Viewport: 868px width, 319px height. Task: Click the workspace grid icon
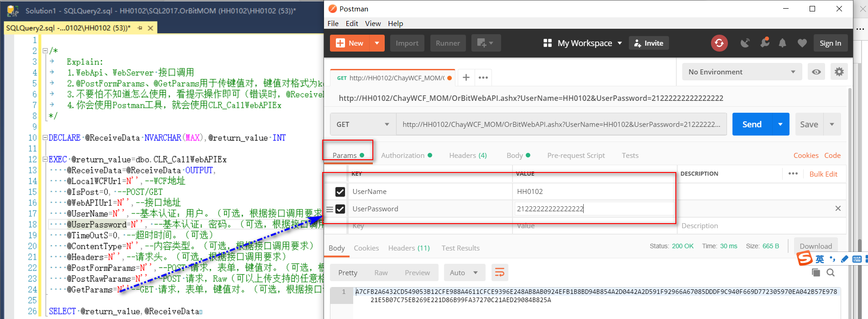548,43
